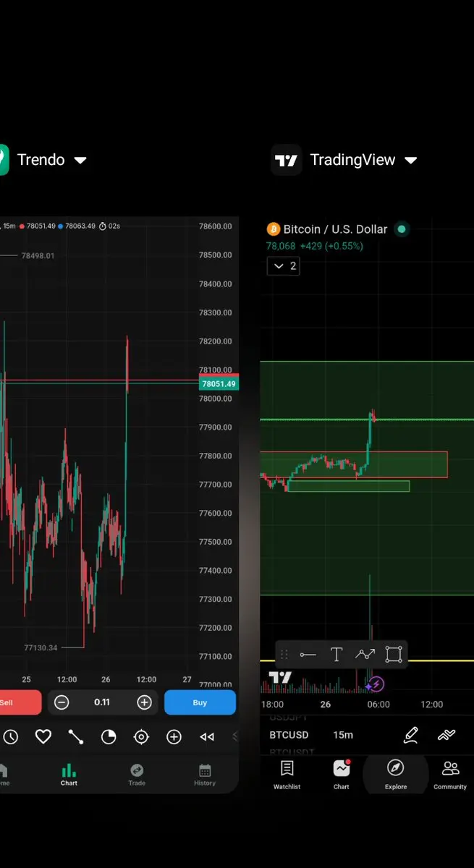
Task: Tap the heart favorites icon
Action: (x=43, y=737)
